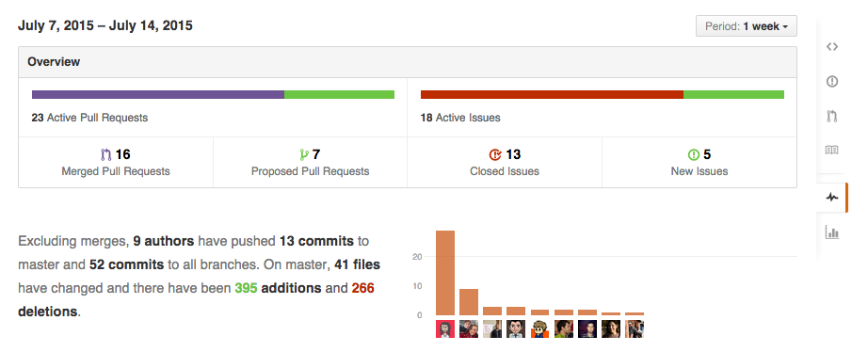This screenshot has width=868, height=352.
Task: Click the first contributor avatar under the chart
Action: tap(445, 328)
